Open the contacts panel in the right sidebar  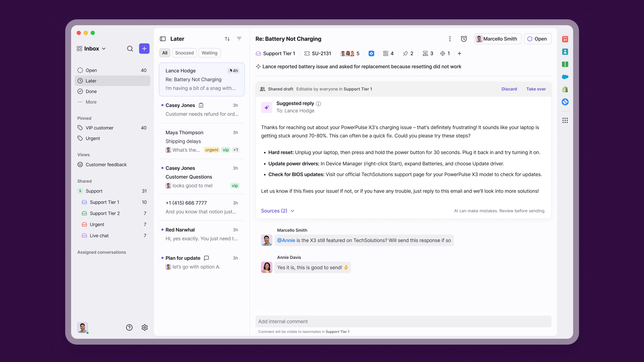point(565,52)
